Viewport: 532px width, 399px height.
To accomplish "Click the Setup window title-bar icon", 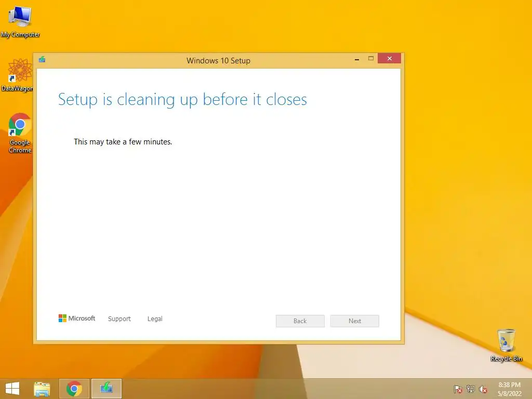I will point(42,60).
